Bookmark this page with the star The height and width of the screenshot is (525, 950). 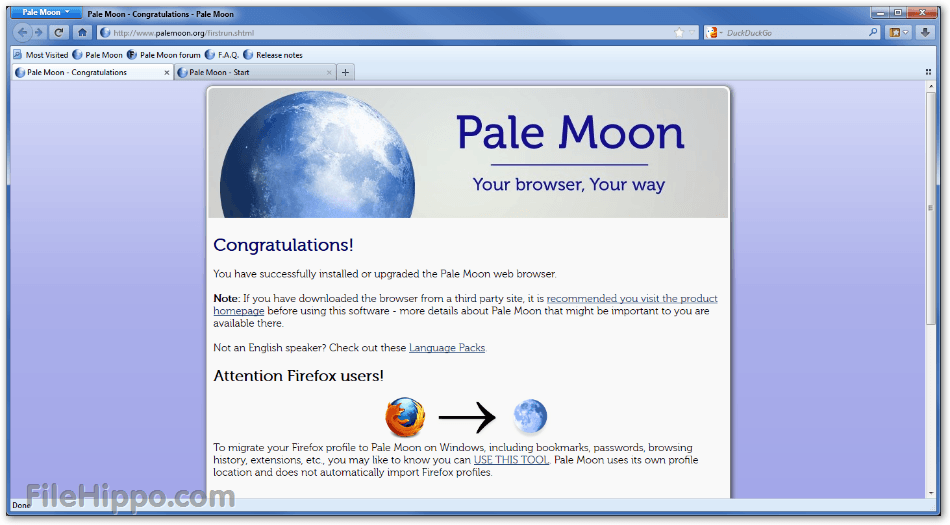click(x=679, y=32)
